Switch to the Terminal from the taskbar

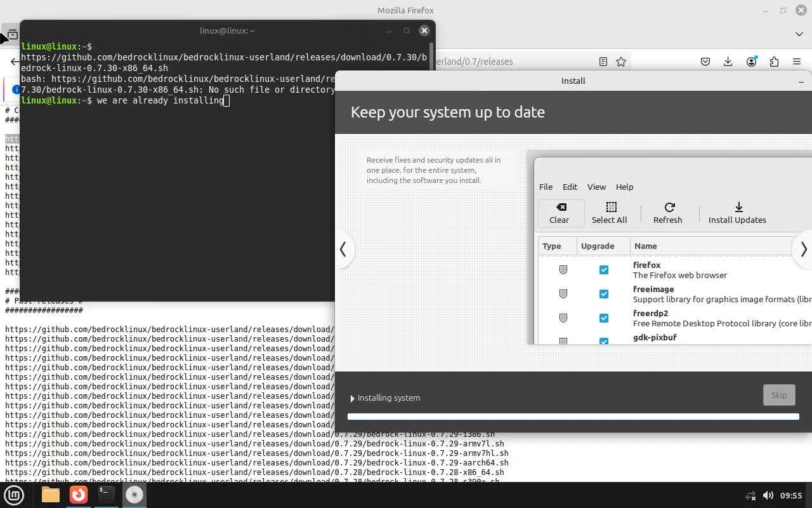[107, 495]
